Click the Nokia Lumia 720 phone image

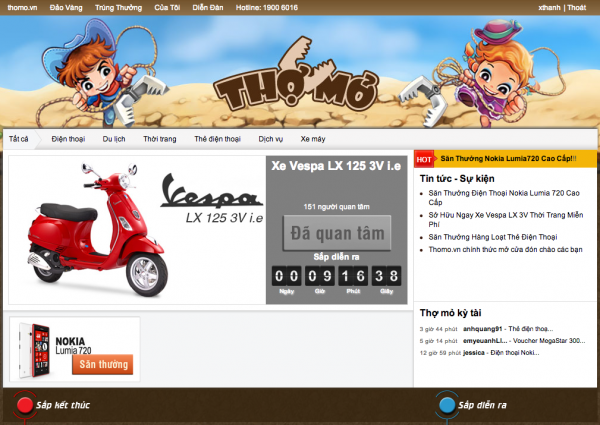38,349
